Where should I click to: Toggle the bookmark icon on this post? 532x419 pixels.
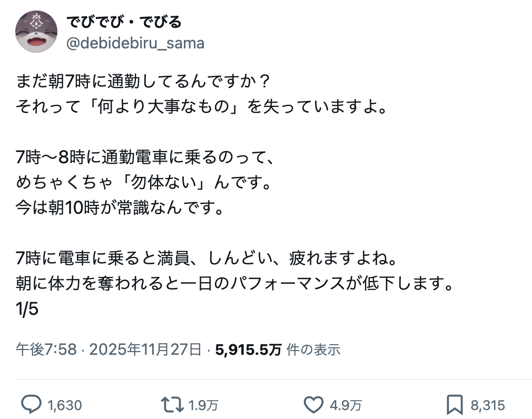454,404
